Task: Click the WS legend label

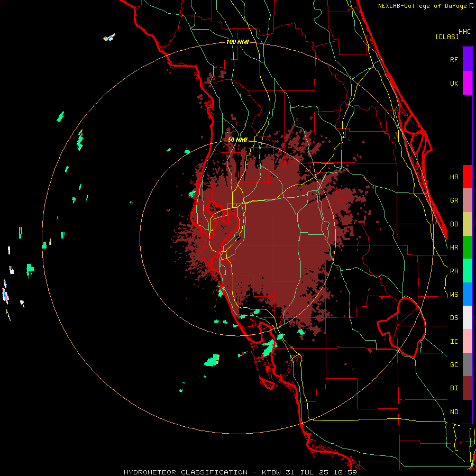Action: pyautogui.click(x=454, y=295)
